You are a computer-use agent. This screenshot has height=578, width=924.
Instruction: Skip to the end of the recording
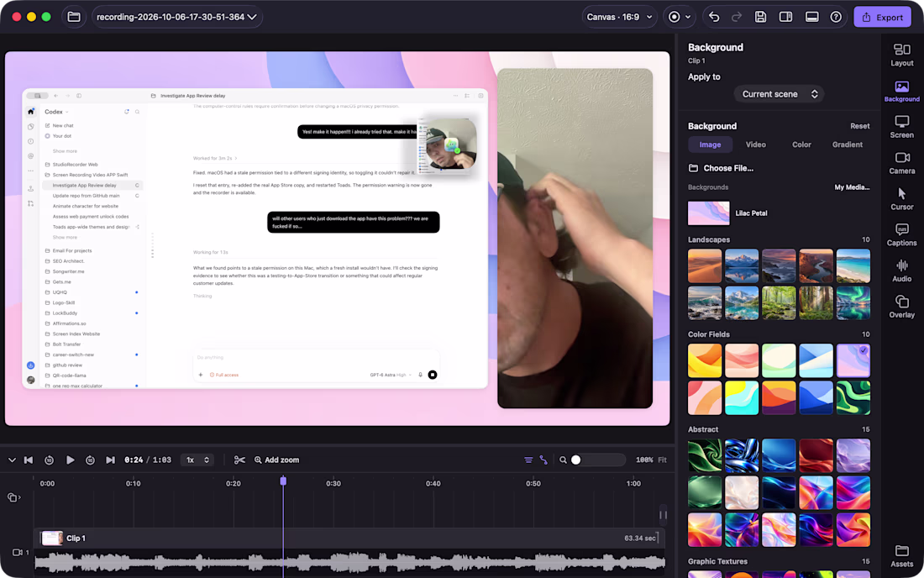point(110,460)
